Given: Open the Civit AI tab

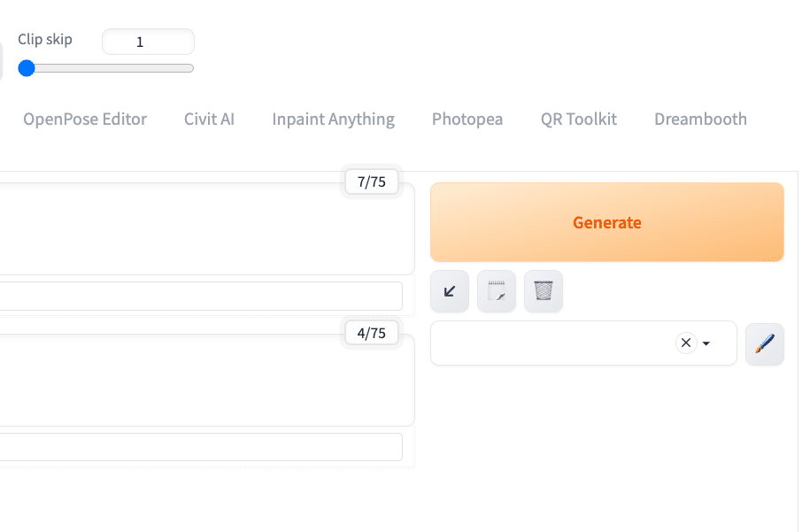Looking at the screenshot, I should click(x=209, y=120).
